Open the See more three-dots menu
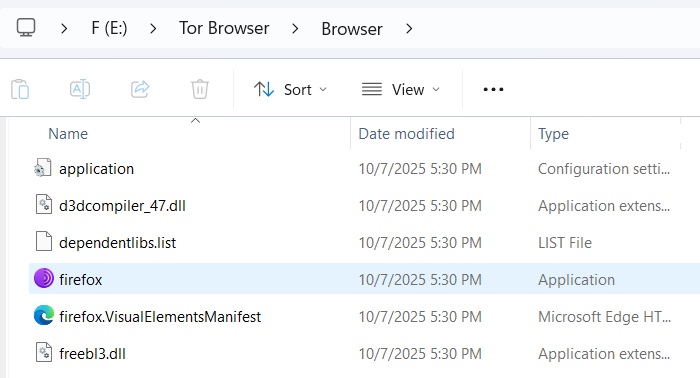This screenshot has height=378, width=700. coord(493,90)
